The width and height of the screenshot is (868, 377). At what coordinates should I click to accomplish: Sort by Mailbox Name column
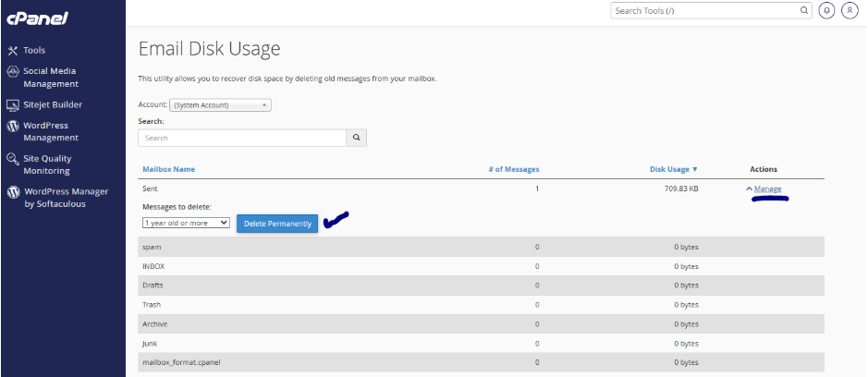click(x=169, y=169)
